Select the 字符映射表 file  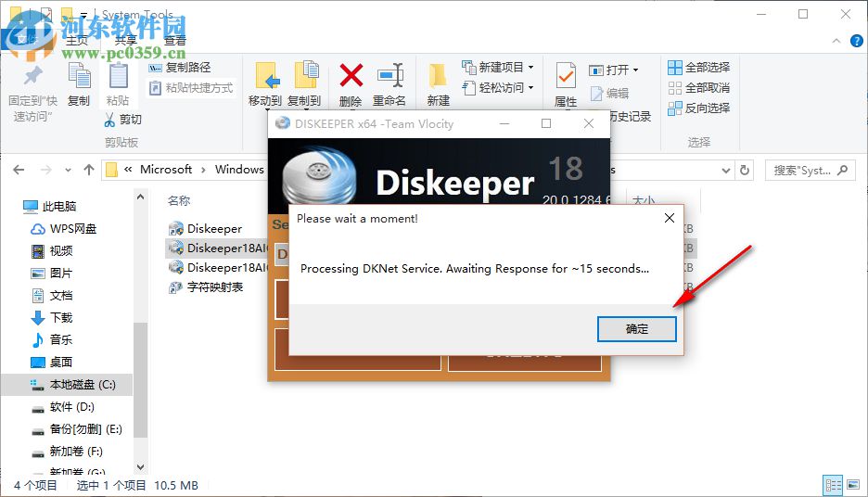(x=206, y=287)
